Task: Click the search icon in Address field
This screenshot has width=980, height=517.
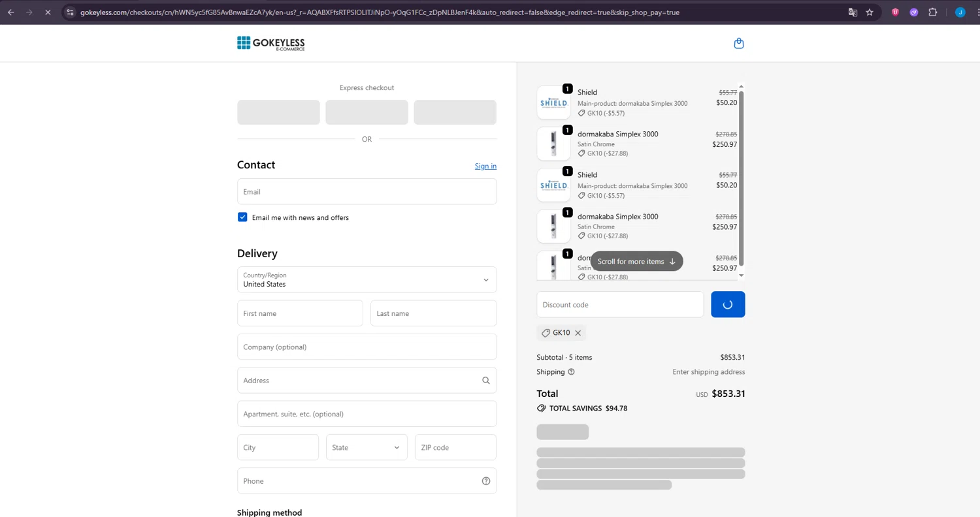Action: [x=485, y=381]
